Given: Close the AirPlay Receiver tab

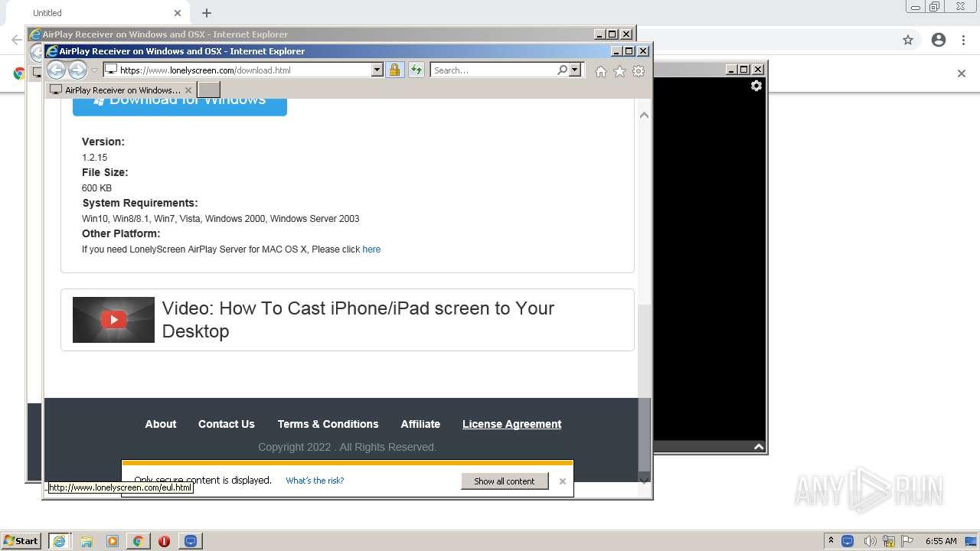Looking at the screenshot, I should [188, 90].
